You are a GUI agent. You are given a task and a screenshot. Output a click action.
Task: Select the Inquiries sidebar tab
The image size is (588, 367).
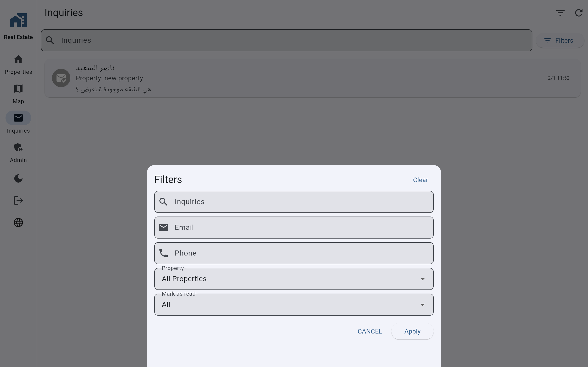coord(18,123)
